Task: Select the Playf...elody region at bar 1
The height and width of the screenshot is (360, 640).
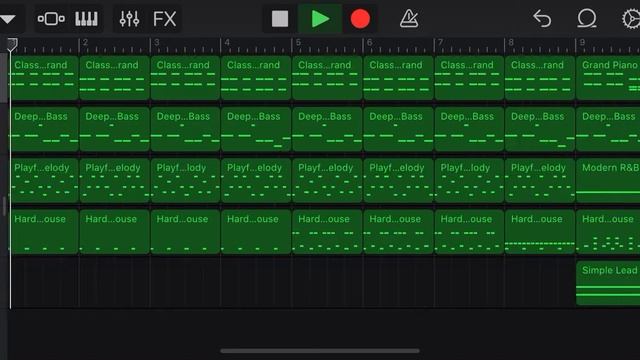Action: coord(44,181)
